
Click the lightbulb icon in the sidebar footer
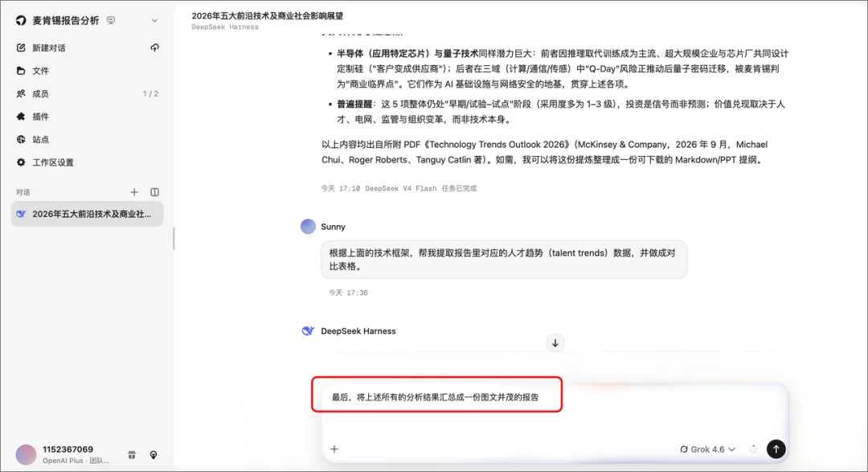[154, 455]
